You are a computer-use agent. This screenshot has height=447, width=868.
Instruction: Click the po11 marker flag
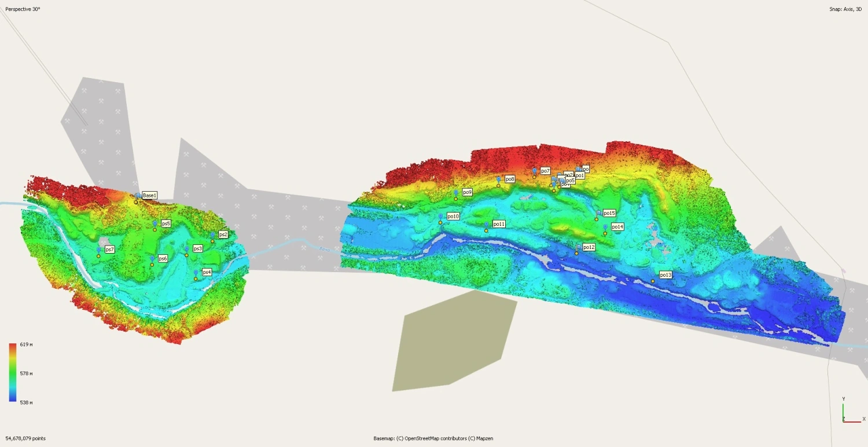click(x=486, y=225)
